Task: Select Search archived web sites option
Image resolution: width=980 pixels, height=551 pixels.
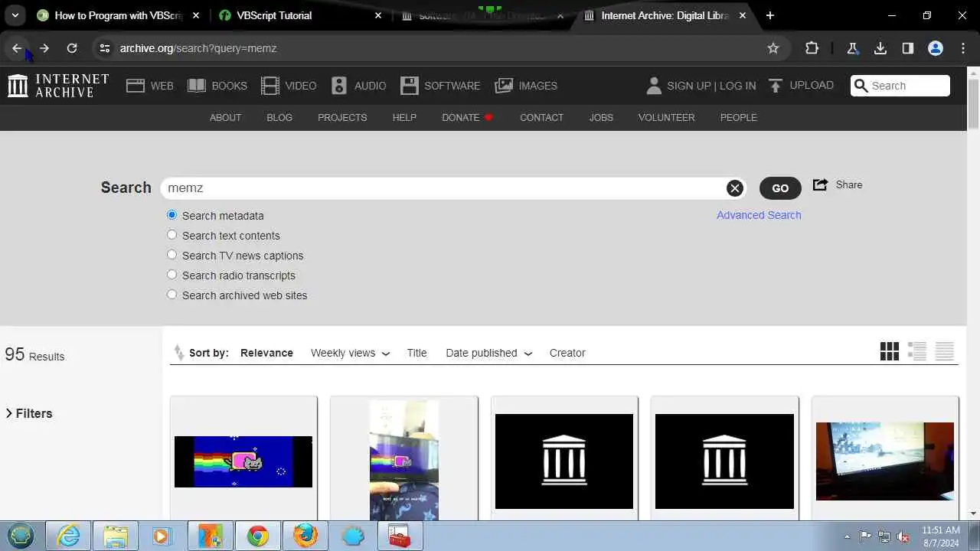Action: click(x=171, y=295)
